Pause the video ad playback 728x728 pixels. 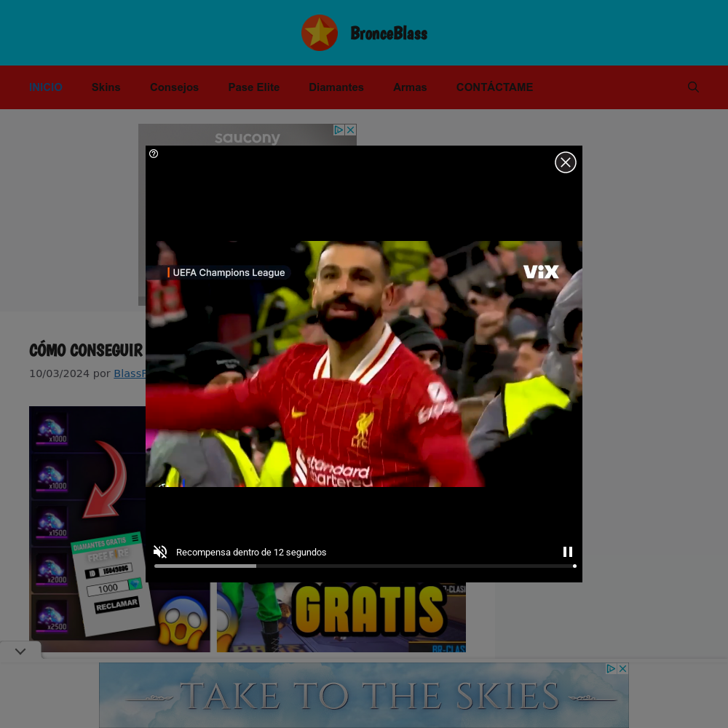(x=568, y=552)
